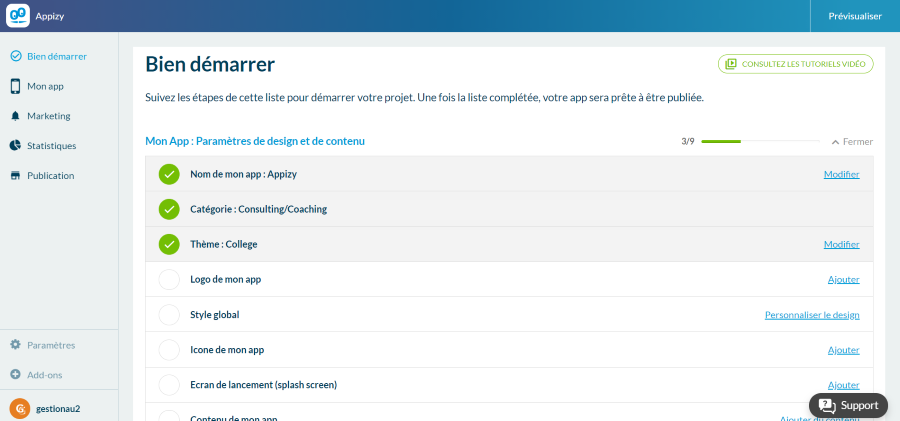The height and width of the screenshot is (421, 900).
Task: Click the Bien démarrer page title
Action: [x=210, y=64]
